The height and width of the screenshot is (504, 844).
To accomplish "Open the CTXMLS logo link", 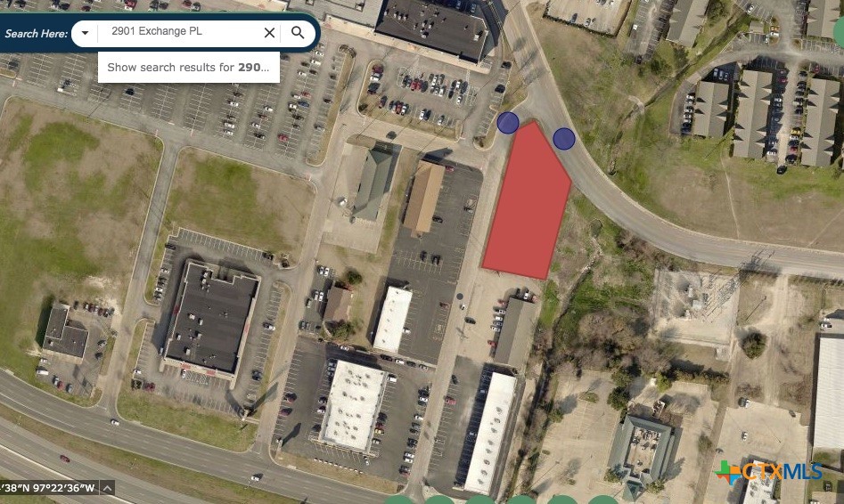I will pos(768,472).
